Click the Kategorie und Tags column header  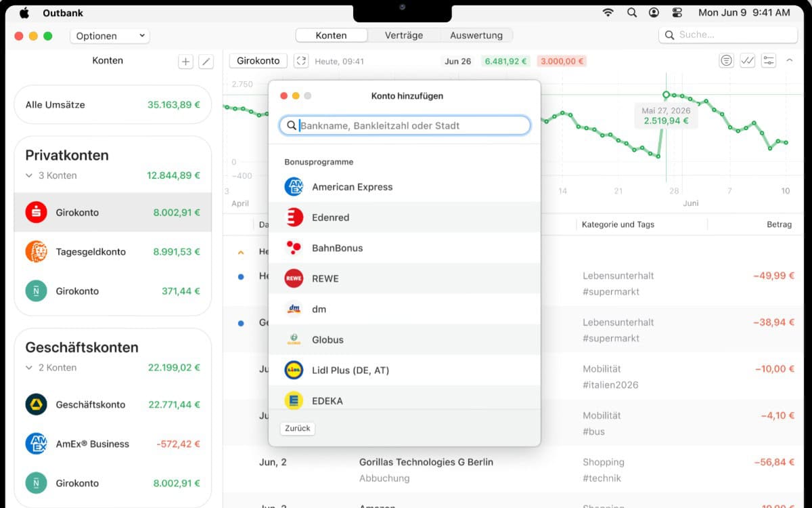coord(618,224)
